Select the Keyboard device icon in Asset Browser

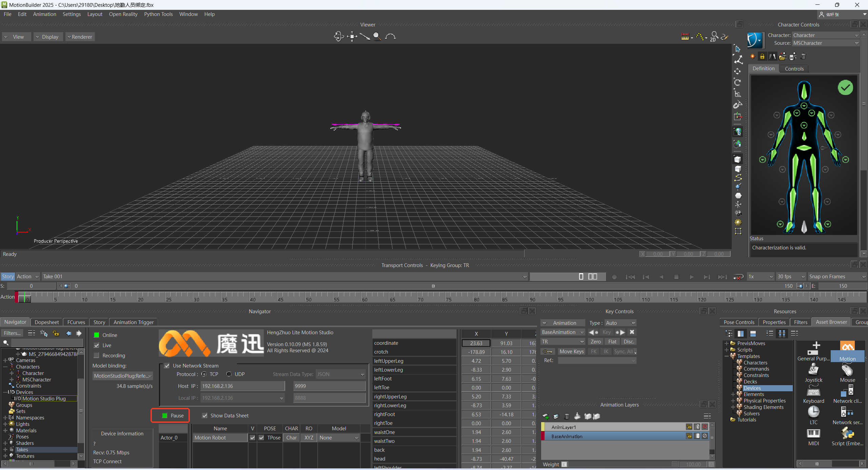pos(813,391)
